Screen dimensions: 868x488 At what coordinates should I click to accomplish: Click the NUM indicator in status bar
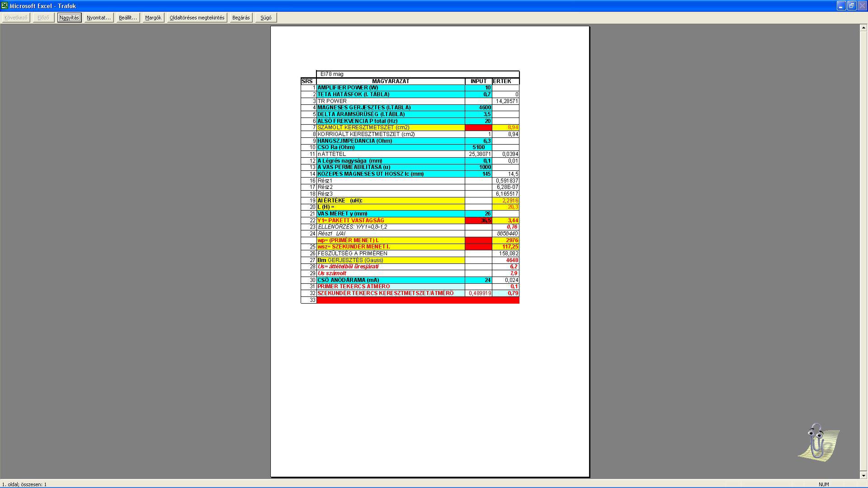pos(823,484)
